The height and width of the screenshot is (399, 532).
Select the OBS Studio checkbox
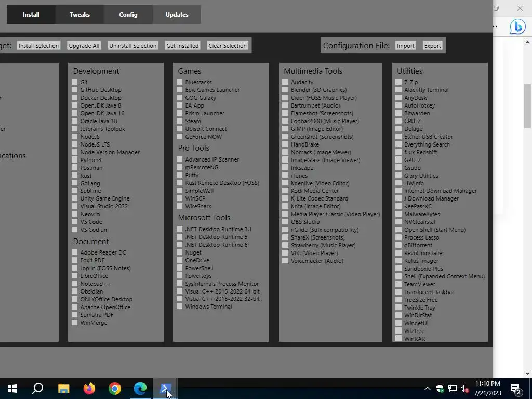coord(285,221)
